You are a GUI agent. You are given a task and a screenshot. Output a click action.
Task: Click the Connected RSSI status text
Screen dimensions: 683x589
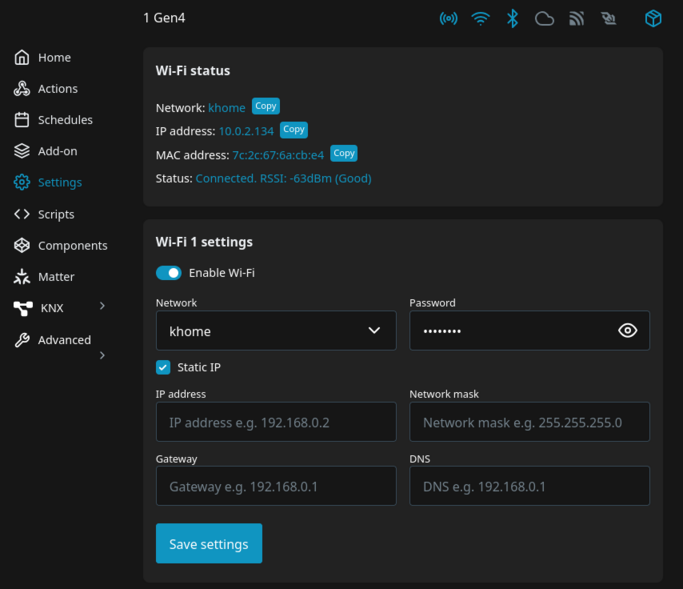[284, 179]
